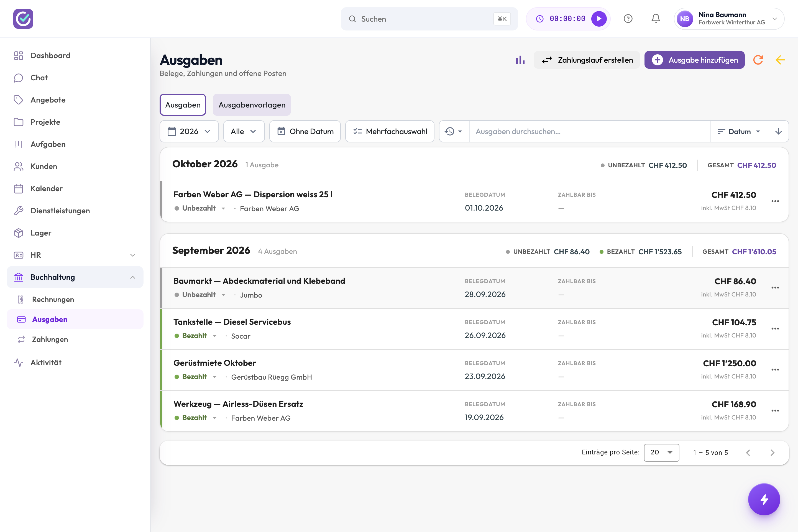This screenshot has height=532, width=798.
Task: Click Zahlungslauf erstellen button
Action: coord(587,60)
